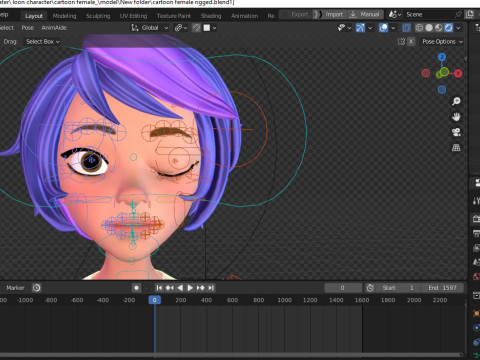This screenshot has width=480, height=360.
Task: Play animation in reverse
Action: [x=180, y=288]
